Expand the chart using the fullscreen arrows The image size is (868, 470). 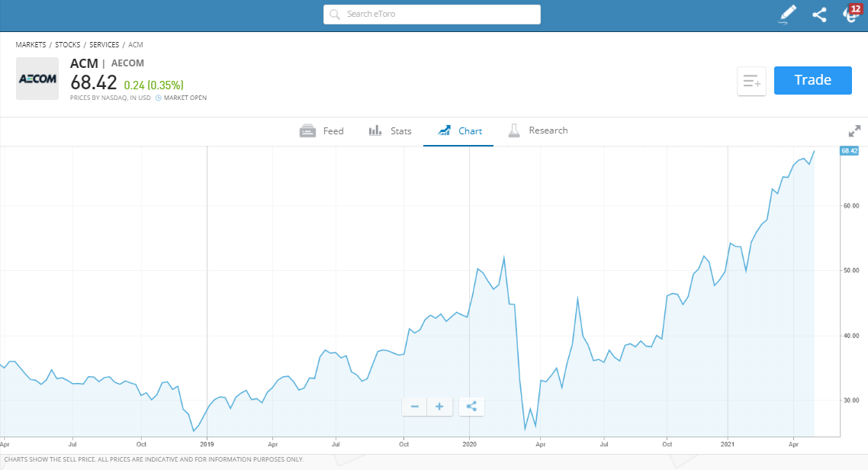854,130
